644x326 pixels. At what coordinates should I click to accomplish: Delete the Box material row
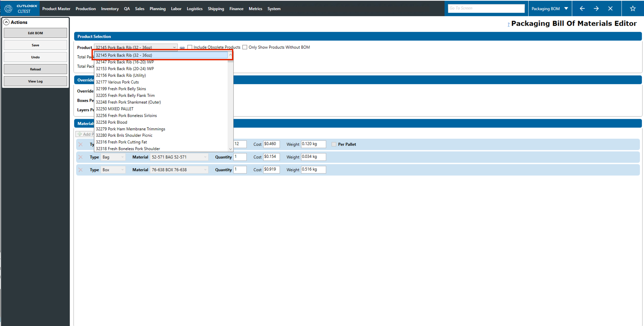tap(80, 170)
